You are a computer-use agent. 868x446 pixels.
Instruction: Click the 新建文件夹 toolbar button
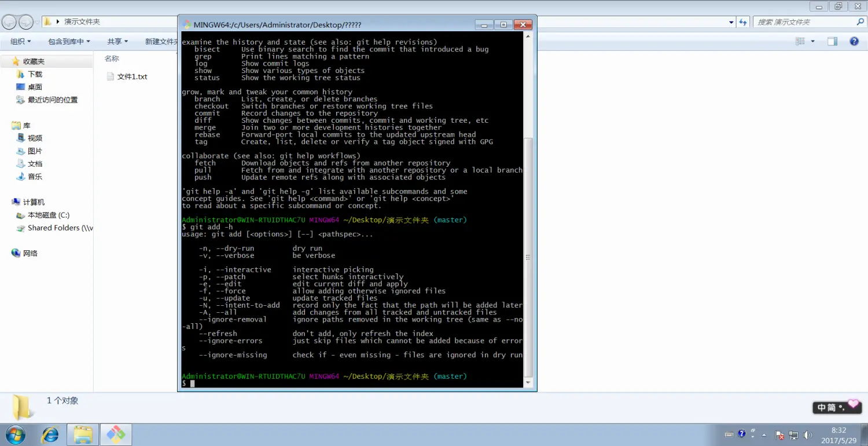[x=160, y=41]
